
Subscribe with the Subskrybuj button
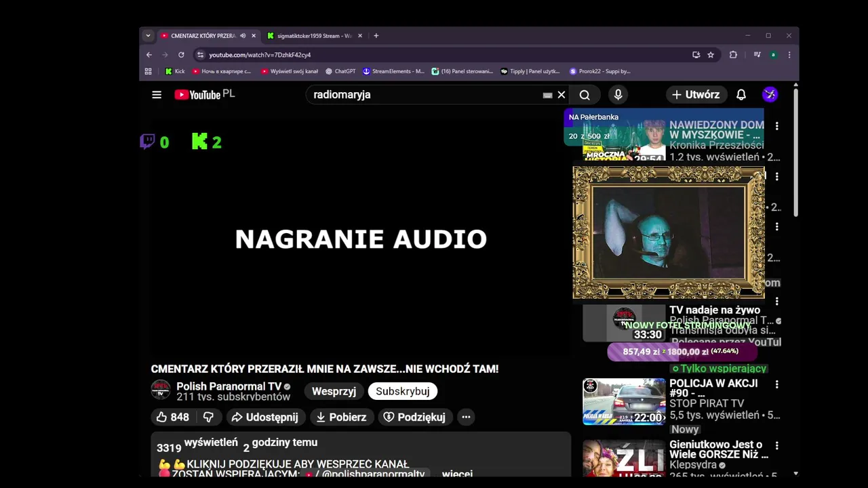tap(403, 391)
